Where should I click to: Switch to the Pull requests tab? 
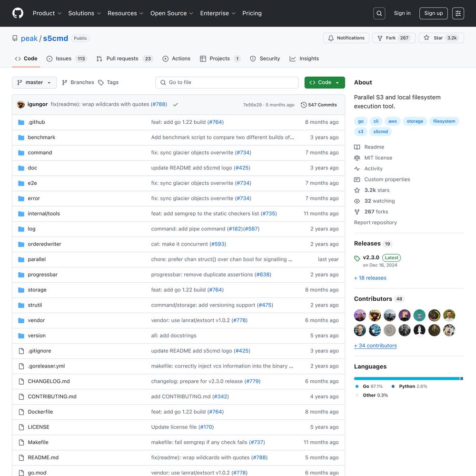[124, 59]
